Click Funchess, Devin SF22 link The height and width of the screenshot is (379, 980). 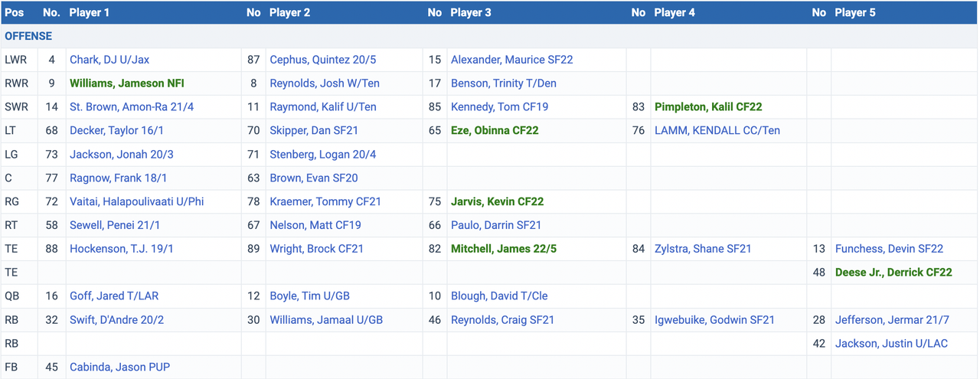(889, 249)
